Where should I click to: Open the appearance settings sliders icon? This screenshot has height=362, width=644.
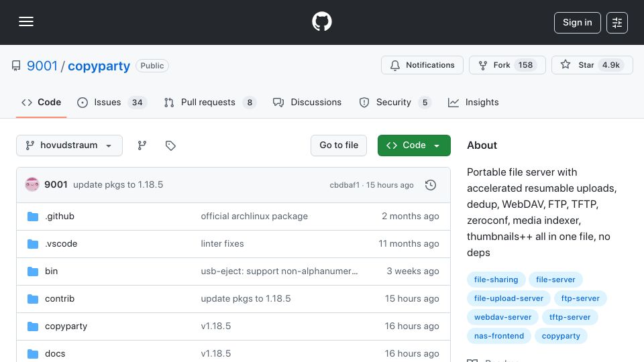coord(617,23)
